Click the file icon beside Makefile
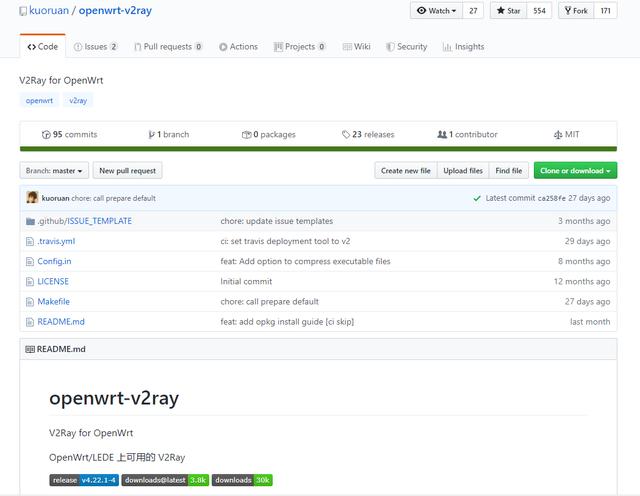The height and width of the screenshot is (496, 640). (30, 302)
